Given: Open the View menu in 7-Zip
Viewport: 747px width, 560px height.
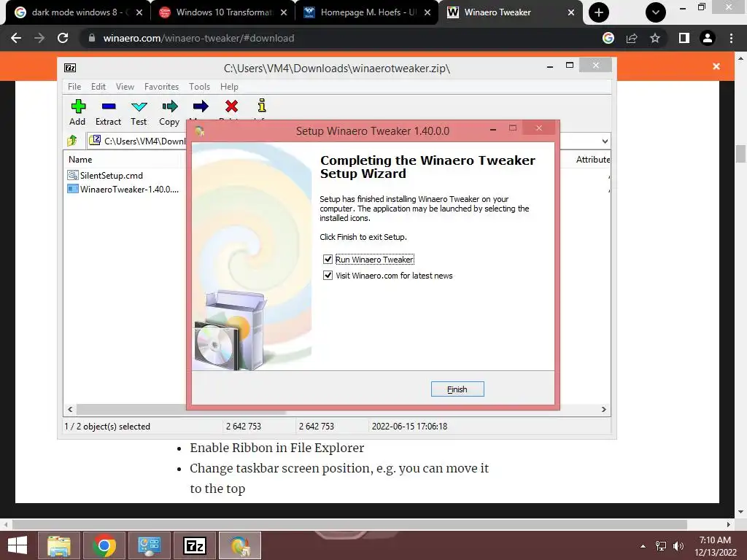Looking at the screenshot, I should click(125, 87).
